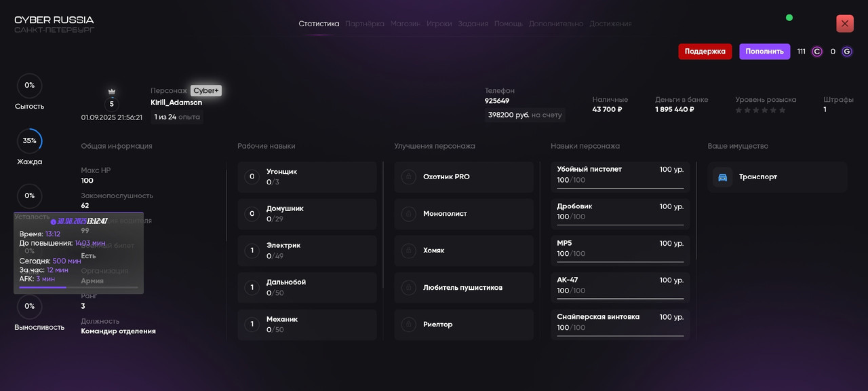Click the level badge of Дальнобой

click(x=252, y=288)
